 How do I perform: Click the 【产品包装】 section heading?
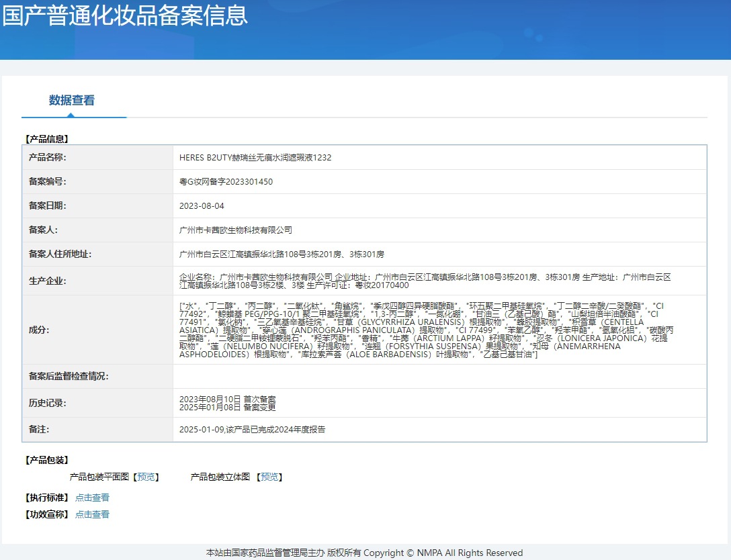[x=46, y=460]
